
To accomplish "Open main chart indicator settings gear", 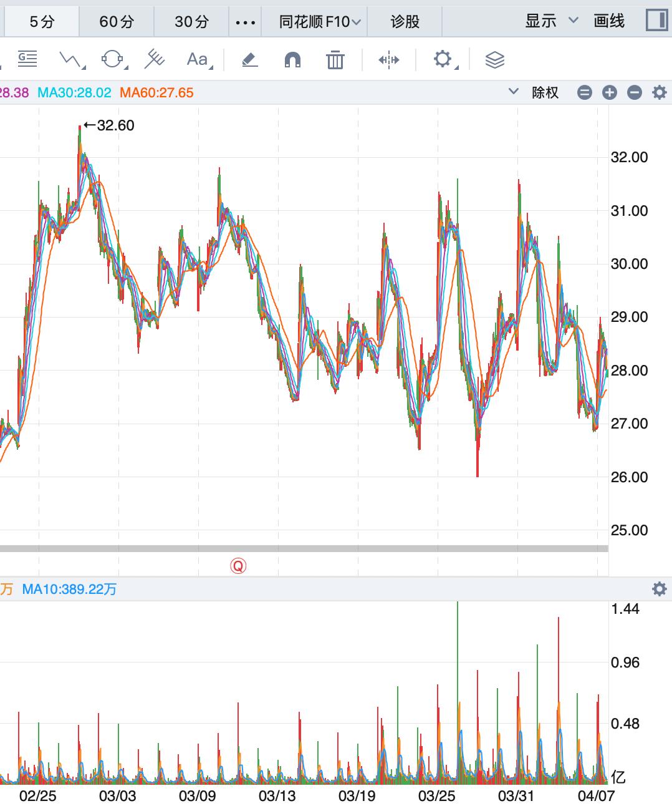I will pos(660,93).
